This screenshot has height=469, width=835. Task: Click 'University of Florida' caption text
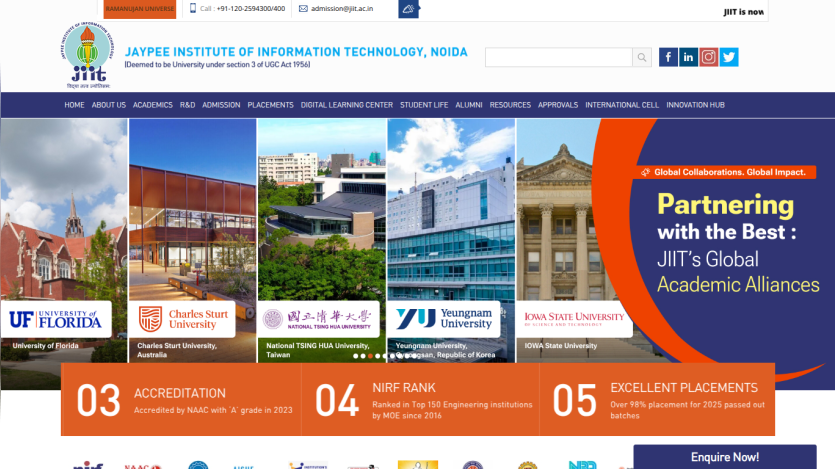45,345
